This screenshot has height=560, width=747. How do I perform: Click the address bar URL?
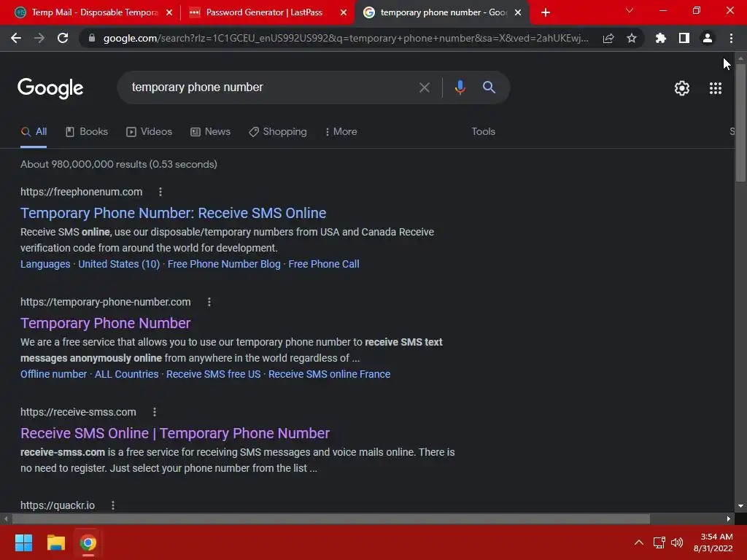click(346, 38)
